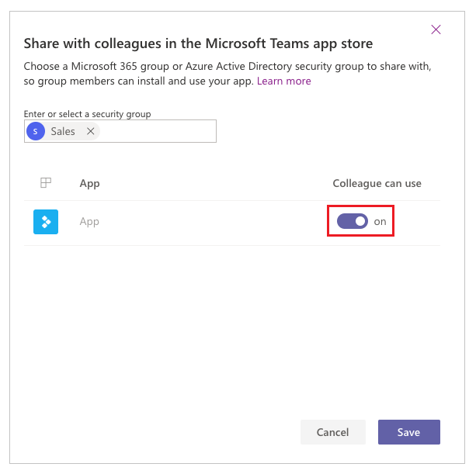Open the Learn more link
This screenshot has height=474, width=476.
click(x=284, y=81)
